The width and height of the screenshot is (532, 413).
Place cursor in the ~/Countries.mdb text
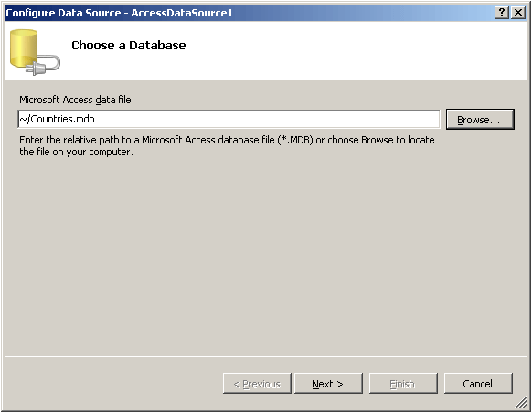coord(57,119)
